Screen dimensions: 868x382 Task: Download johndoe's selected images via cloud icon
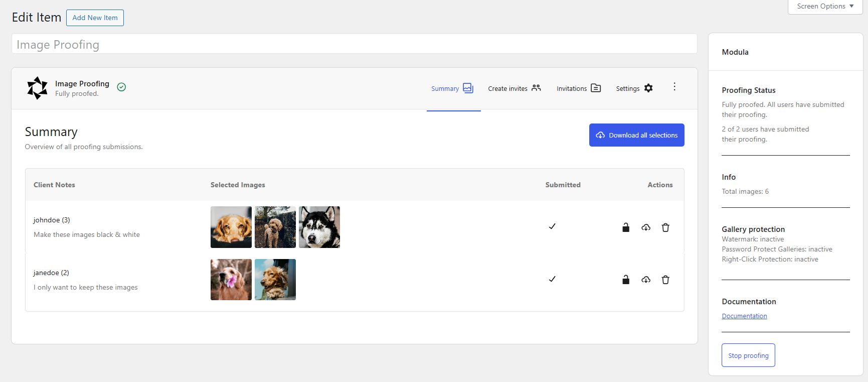[x=646, y=227]
